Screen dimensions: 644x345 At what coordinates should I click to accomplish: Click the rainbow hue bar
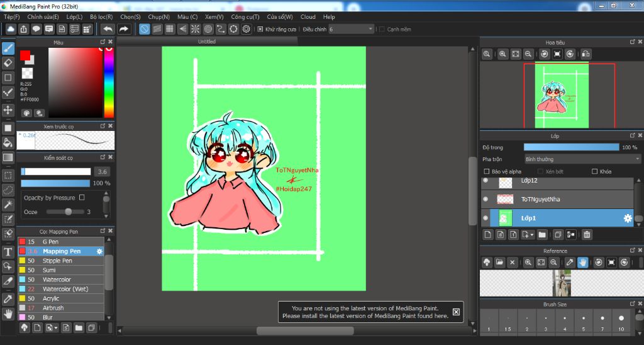pos(108,82)
